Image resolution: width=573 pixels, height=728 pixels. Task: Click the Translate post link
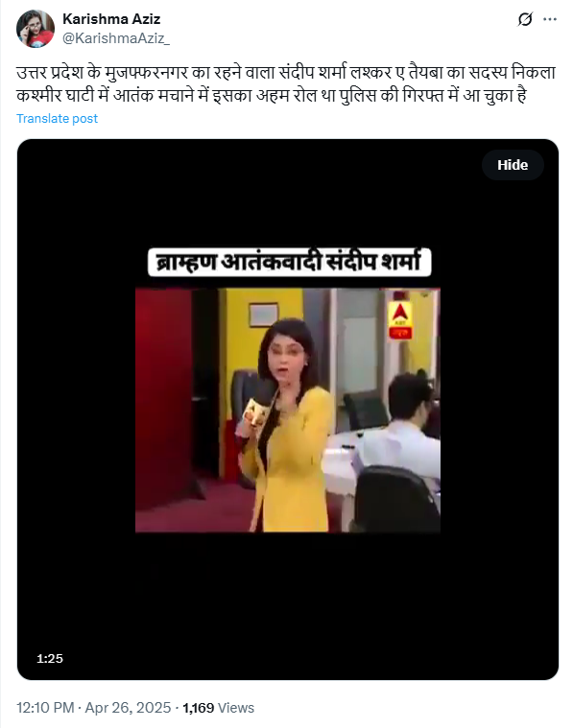(58, 118)
